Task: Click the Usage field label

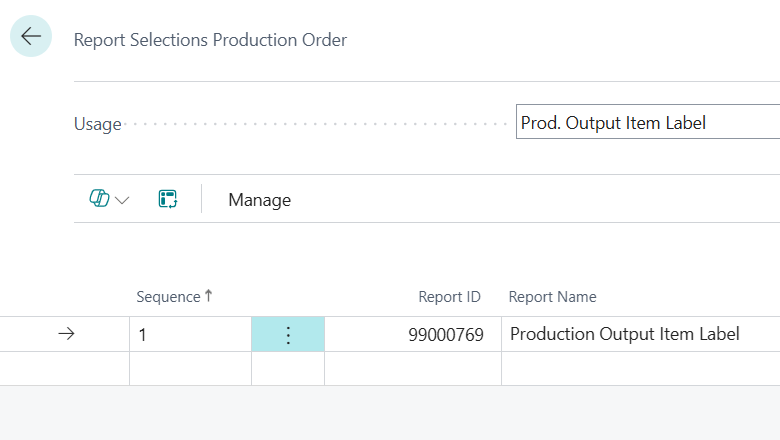Action: 97,124
